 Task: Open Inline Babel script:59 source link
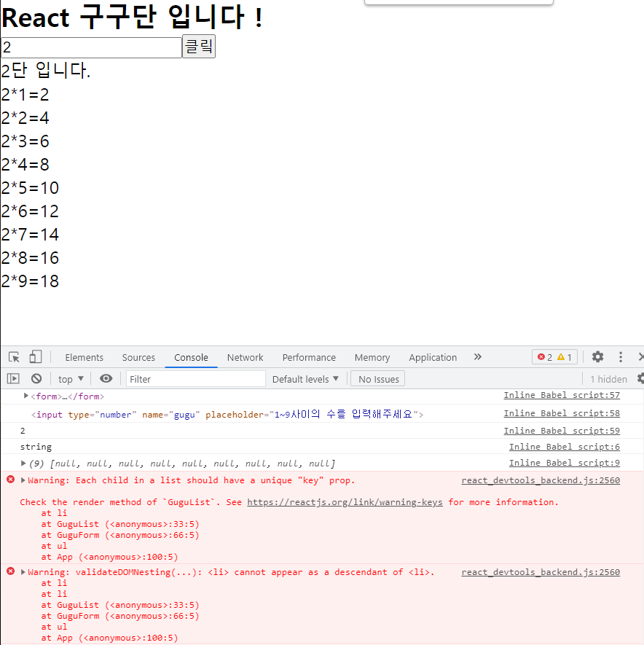(562, 431)
